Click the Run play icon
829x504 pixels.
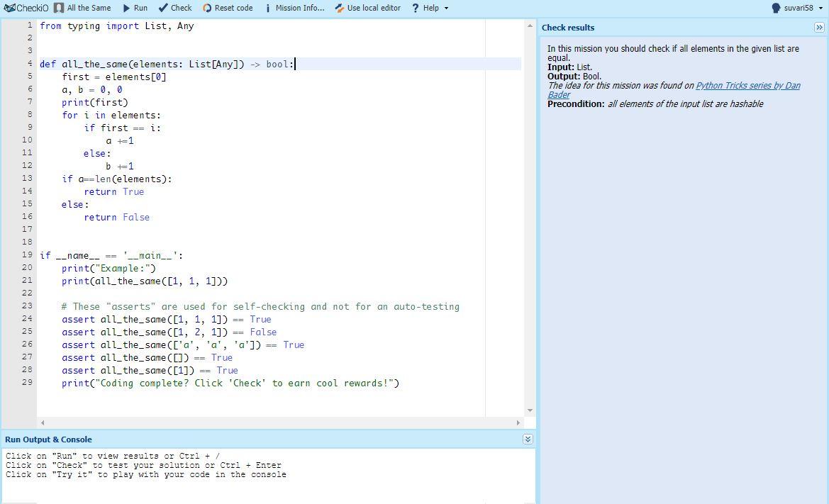coord(126,8)
